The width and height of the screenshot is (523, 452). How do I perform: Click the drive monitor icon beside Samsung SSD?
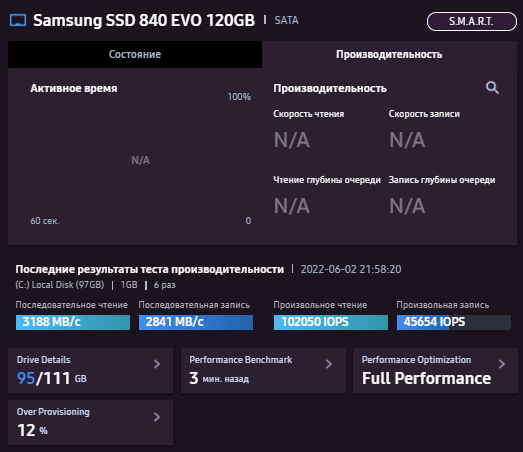[x=18, y=20]
